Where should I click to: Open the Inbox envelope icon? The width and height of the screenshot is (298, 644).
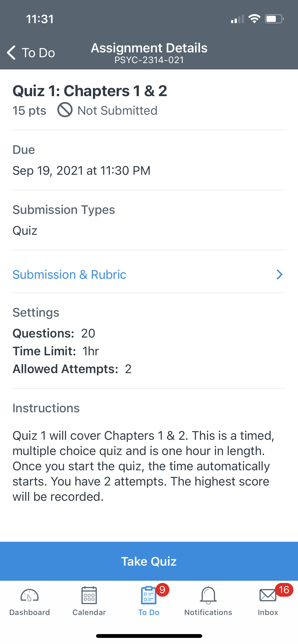pyautogui.click(x=268, y=596)
